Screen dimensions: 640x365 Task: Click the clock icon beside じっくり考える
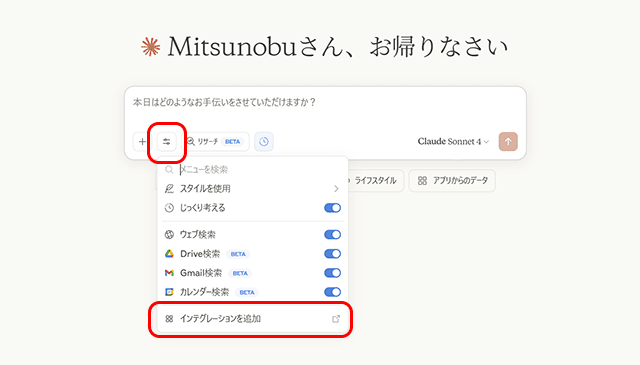click(x=169, y=208)
